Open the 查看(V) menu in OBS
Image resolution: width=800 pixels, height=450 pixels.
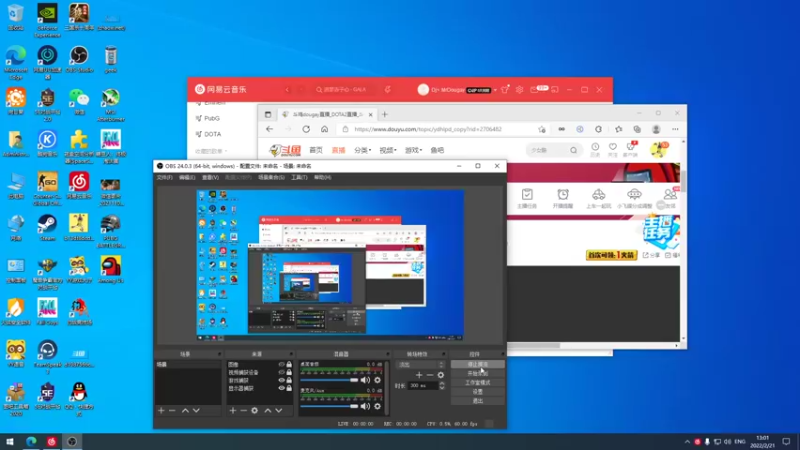(x=210, y=178)
